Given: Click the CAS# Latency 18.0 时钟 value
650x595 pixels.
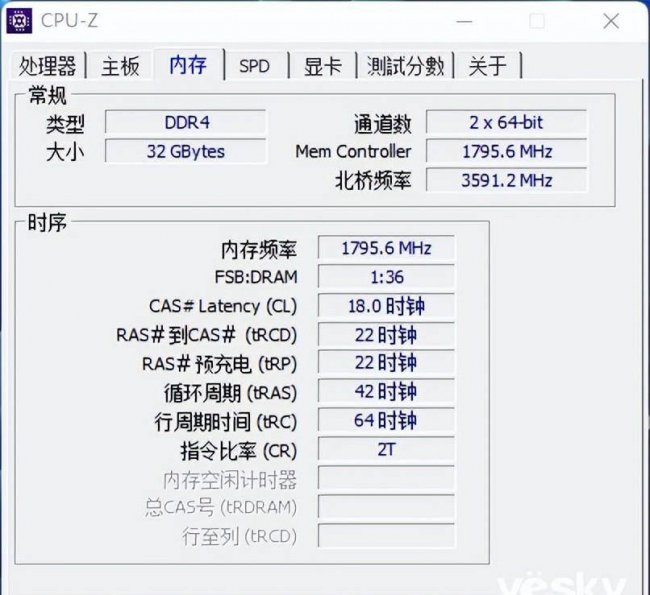Looking at the screenshot, I should tap(386, 306).
